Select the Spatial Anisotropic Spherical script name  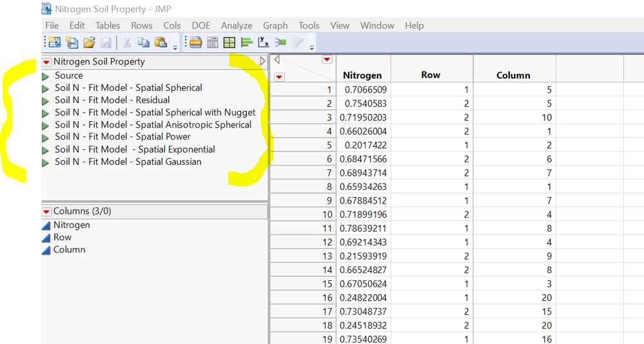click(x=153, y=125)
